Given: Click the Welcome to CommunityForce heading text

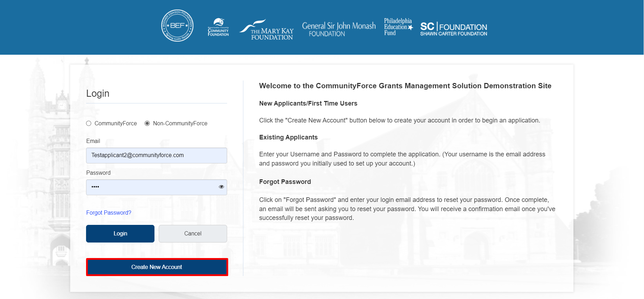Looking at the screenshot, I should coord(405,86).
